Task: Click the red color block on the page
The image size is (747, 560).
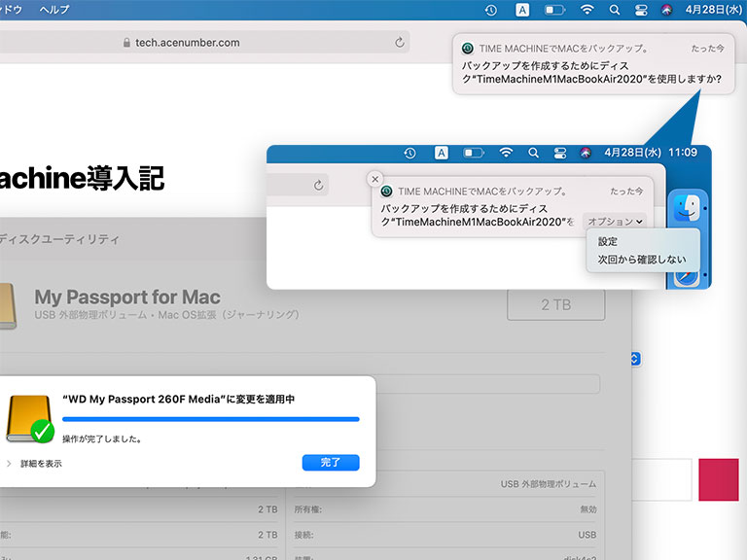Action: pyautogui.click(x=719, y=479)
